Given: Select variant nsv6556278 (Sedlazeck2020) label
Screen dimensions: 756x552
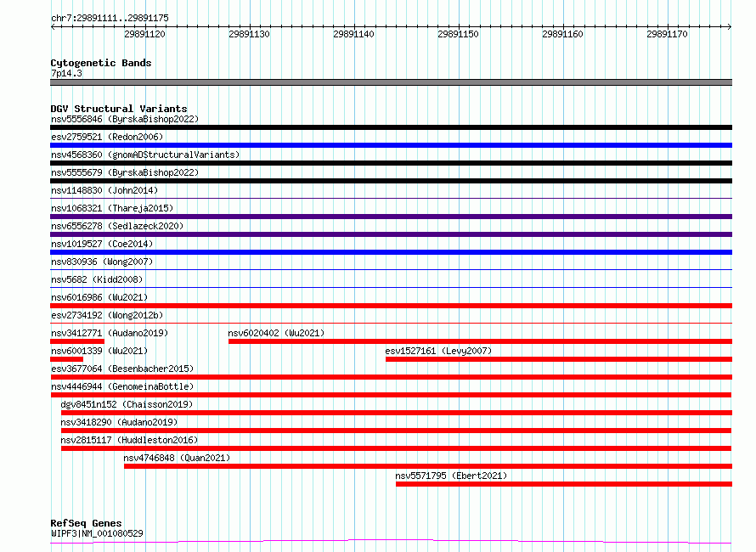Looking at the screenshot, I should [x=117, y=226].
